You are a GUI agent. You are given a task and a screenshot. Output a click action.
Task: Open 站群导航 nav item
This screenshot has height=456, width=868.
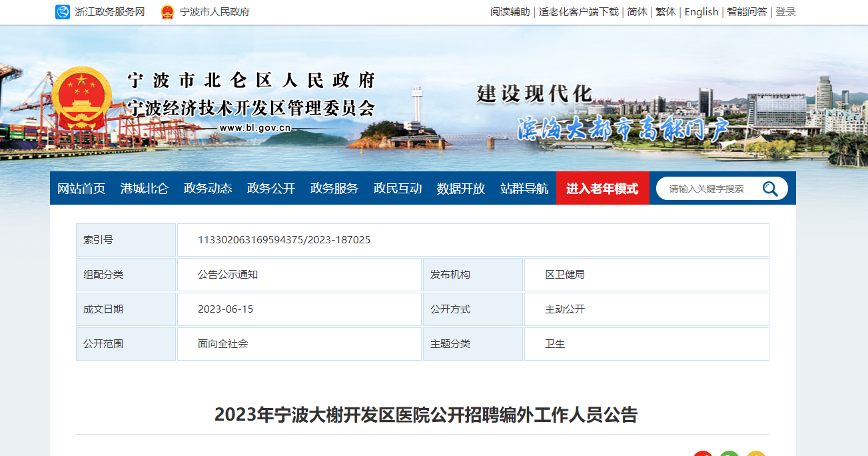click(524, 189)
